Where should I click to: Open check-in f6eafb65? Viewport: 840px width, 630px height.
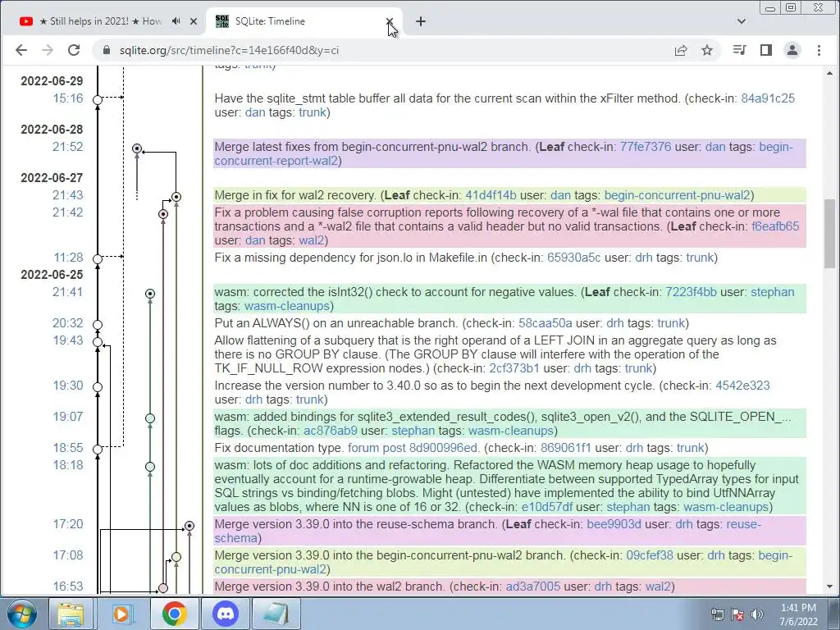(775, 226)
